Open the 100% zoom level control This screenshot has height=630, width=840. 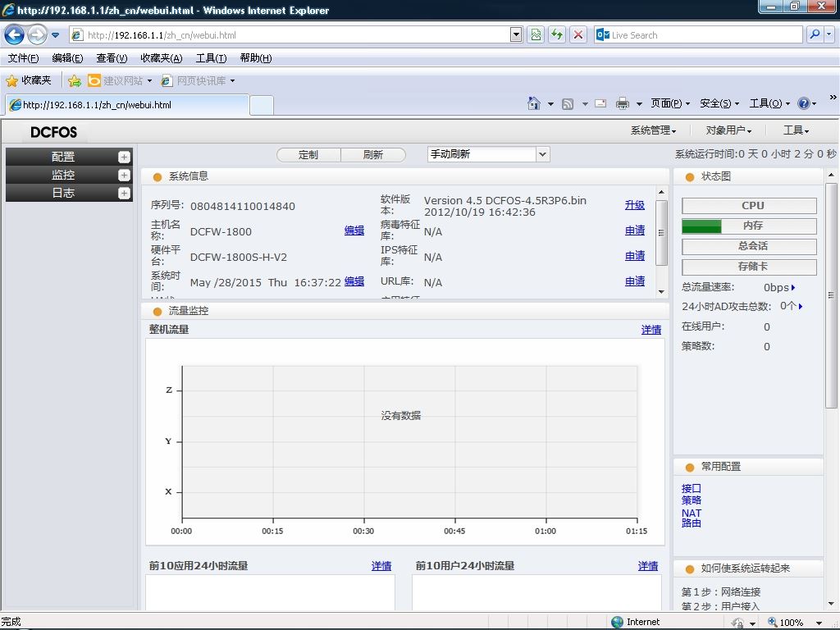point(796,622)
